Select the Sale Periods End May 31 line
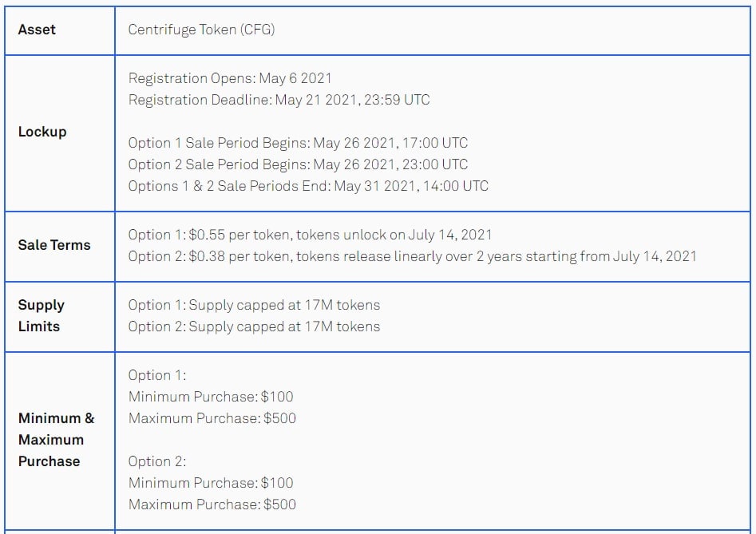The image size is (756, 534). tap(308, 186)
